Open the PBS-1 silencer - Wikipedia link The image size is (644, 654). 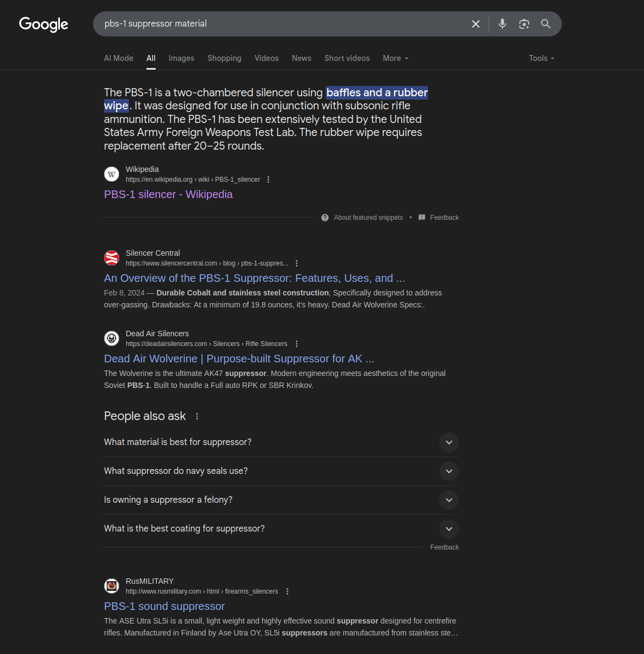[x=168, y=194]
